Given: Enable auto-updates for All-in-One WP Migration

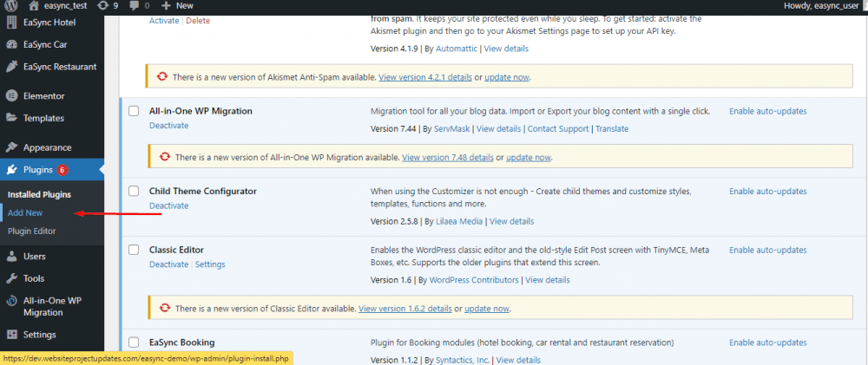Looking at the screenshot, I should [767, 111].
